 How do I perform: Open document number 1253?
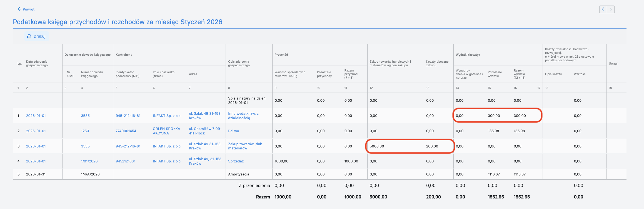85,131
